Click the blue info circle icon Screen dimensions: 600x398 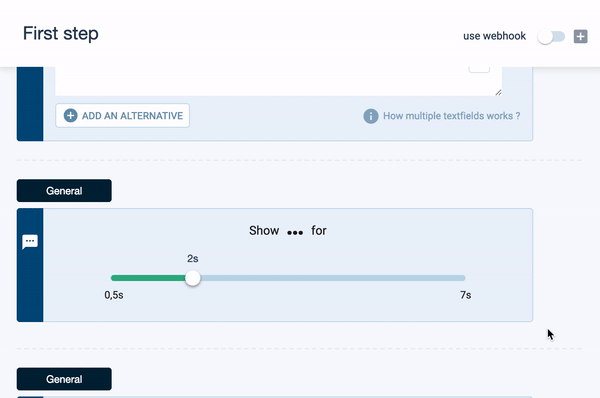click(370, 116)
